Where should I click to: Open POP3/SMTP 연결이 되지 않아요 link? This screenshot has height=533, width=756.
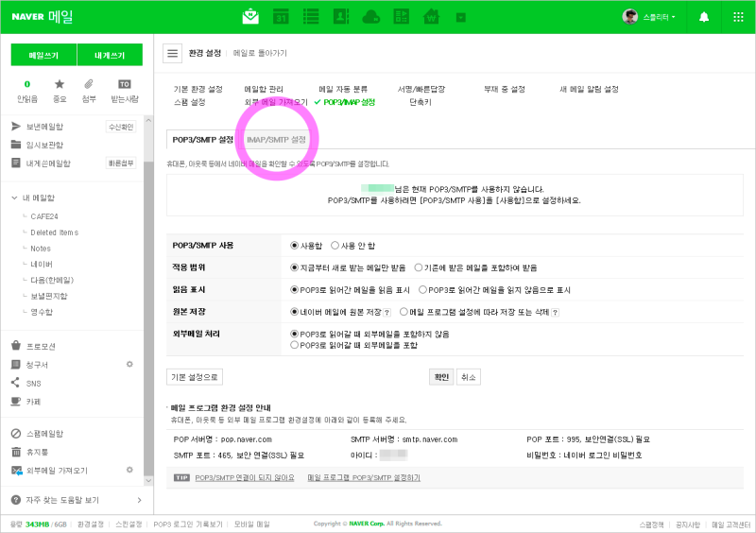(x=245, y=477)
